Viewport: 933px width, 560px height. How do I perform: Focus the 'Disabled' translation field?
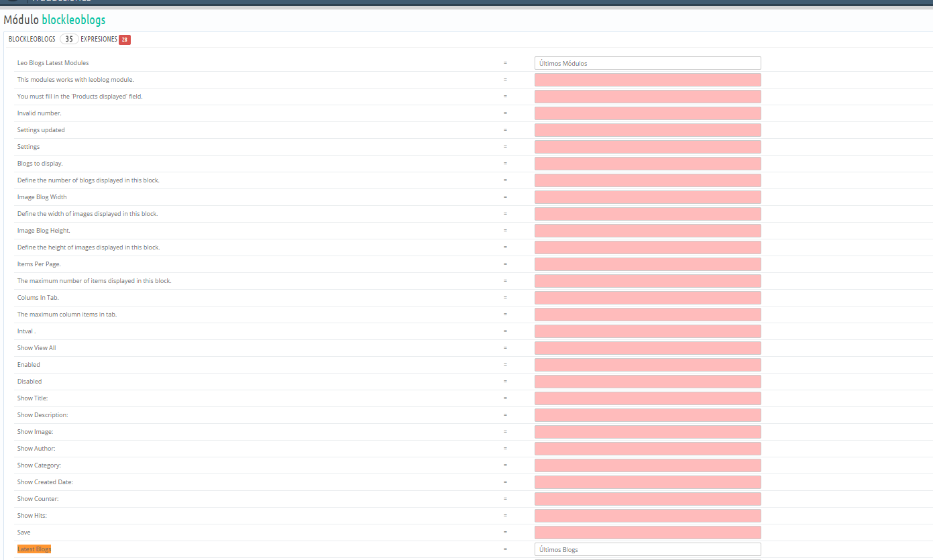point(647,382)
